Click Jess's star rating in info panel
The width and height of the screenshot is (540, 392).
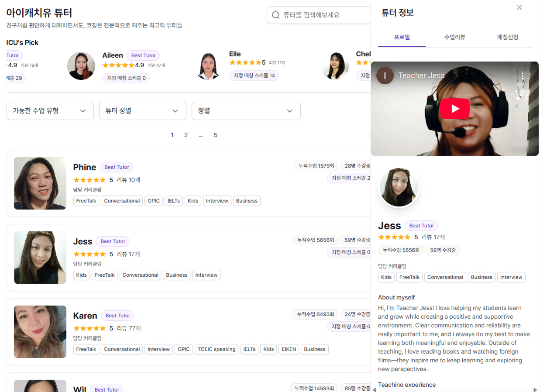pyautogui.click(x=394, y=237)
